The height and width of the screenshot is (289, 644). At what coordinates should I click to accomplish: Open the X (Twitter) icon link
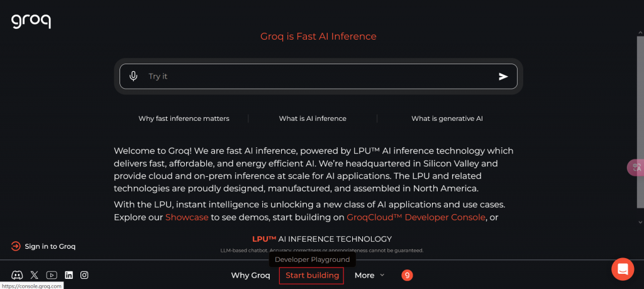pos(35,275)
